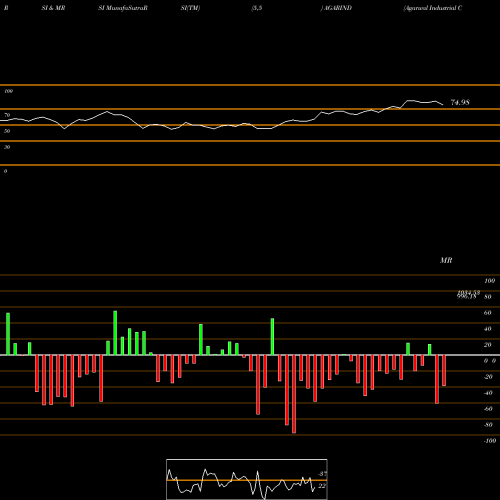
Task: Click the RSI axis label 30
Action: point(7,147)
